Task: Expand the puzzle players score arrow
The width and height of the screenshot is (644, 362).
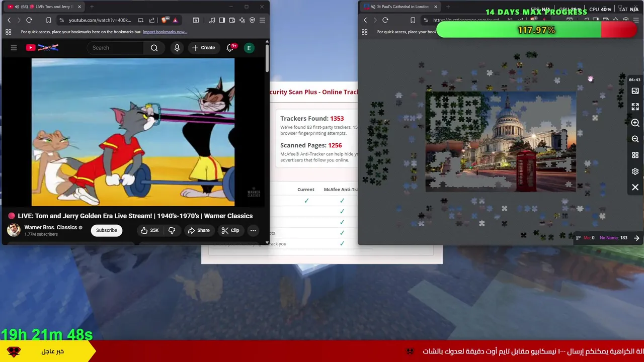Action: 636,238
